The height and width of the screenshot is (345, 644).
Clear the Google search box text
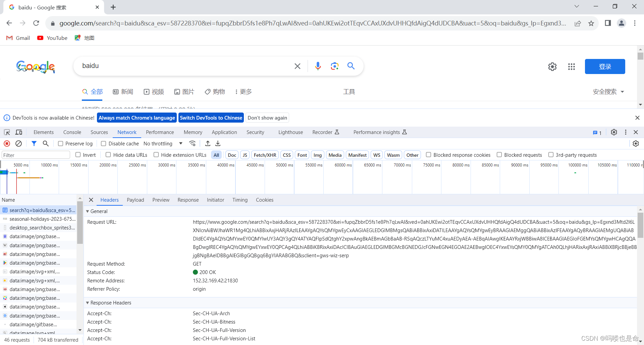(298, 66)
